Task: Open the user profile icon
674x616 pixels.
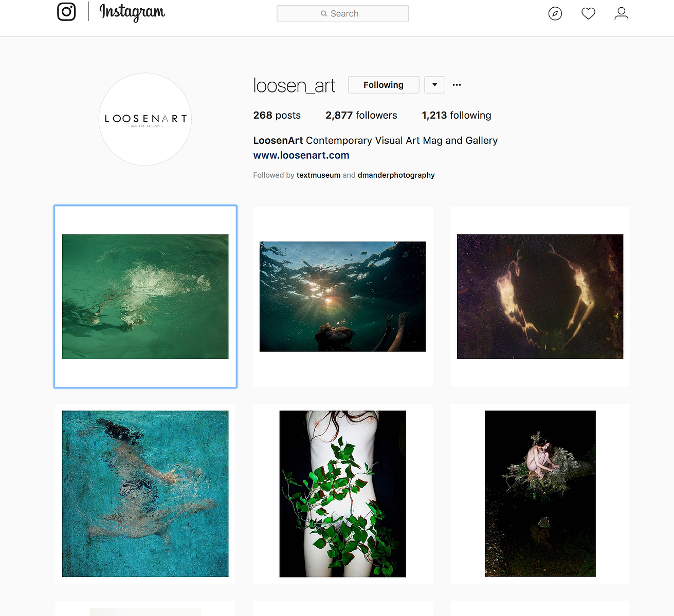Action: point(622,13)
